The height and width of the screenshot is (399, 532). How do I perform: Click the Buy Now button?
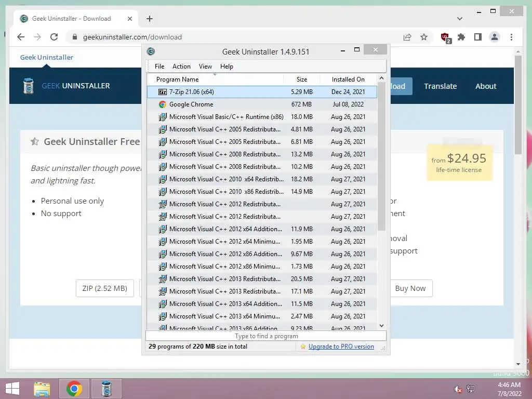click(410, 288)
